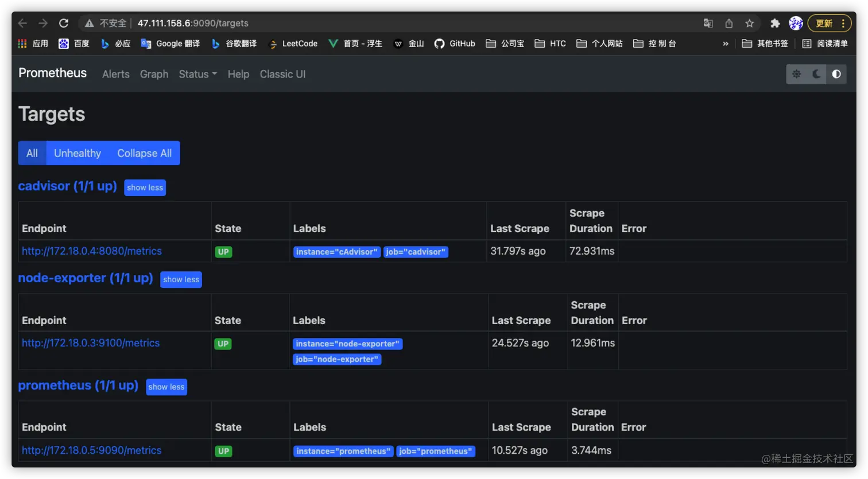The image size is (868, 479).
Task: Switch to light theme with sun icon
Action: pyautogui.click(x=796, y=74)
